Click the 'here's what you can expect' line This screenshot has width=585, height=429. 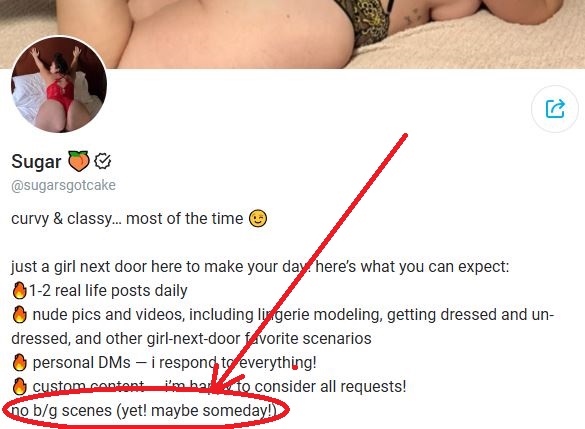(x=412, y=267)
